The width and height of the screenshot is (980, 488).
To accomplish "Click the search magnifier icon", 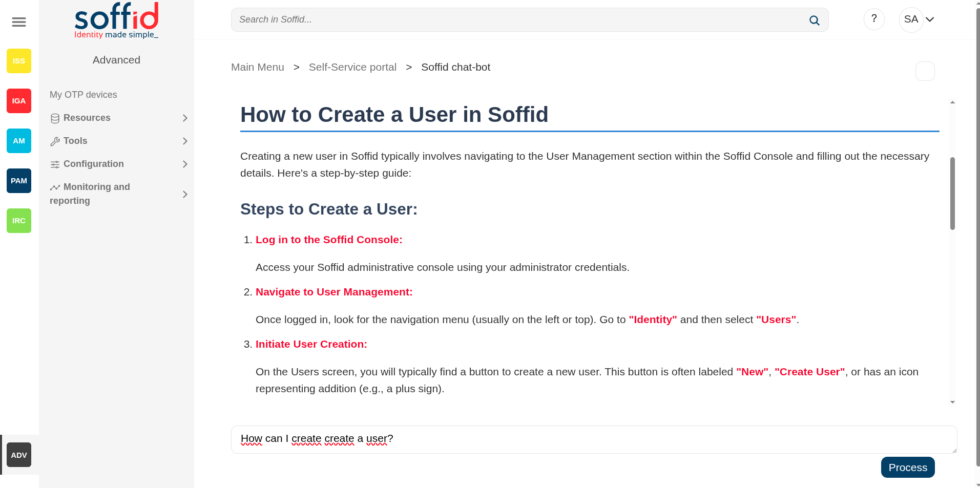I will coord(814,20).
